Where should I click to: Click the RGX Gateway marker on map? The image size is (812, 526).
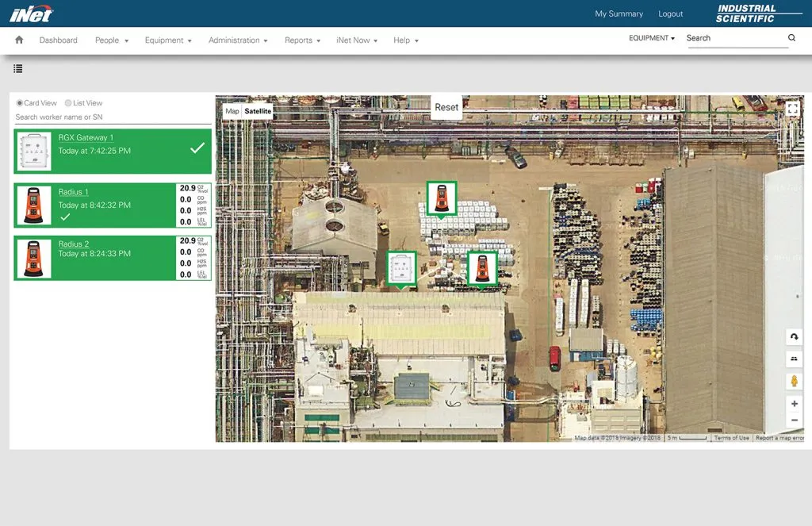point(401,269)
